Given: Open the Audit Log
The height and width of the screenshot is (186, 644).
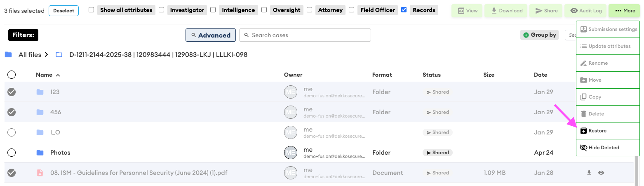Looking at the screenshot, I should click(586, 11).
